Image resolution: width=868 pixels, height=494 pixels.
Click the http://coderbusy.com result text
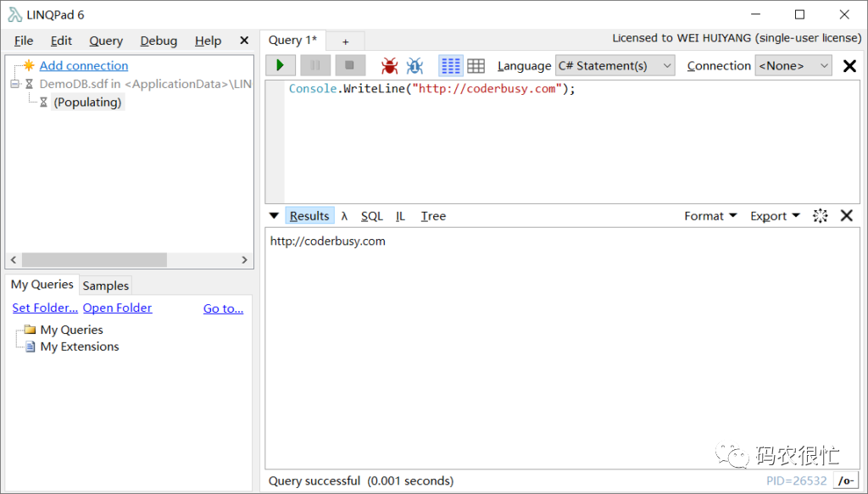tap(328, 241)
